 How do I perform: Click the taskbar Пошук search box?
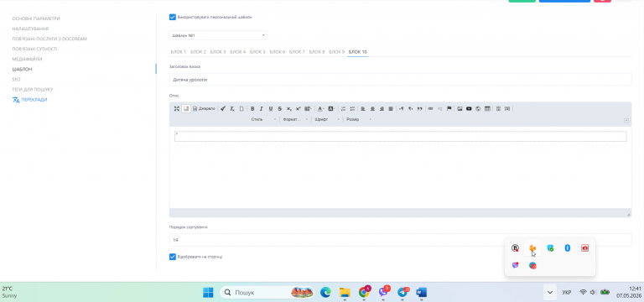(267, 292)
